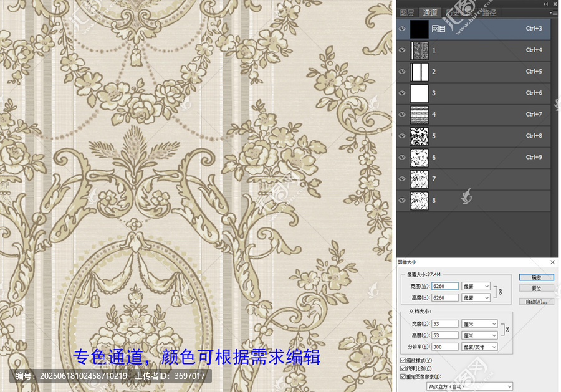Select the channel 4 thumbnail
Image resolution: width=561 pixels, height=392 pixels.
[419, 115]
